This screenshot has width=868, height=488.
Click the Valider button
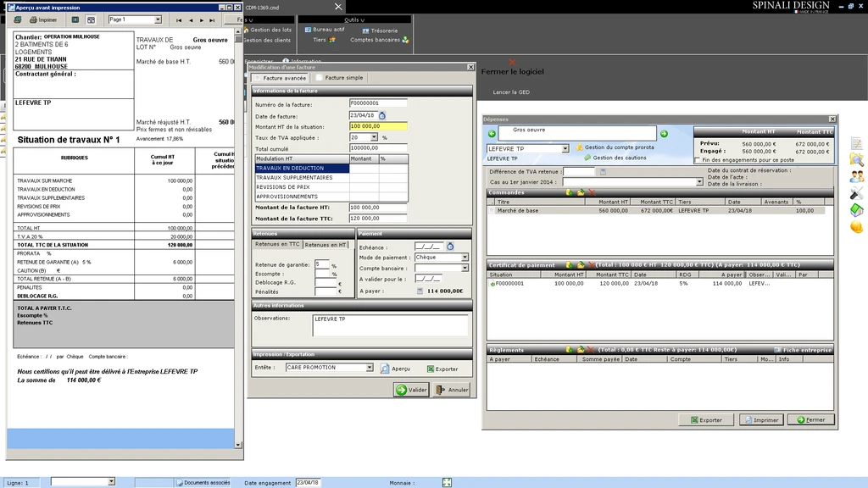click(x=411, y=390)
